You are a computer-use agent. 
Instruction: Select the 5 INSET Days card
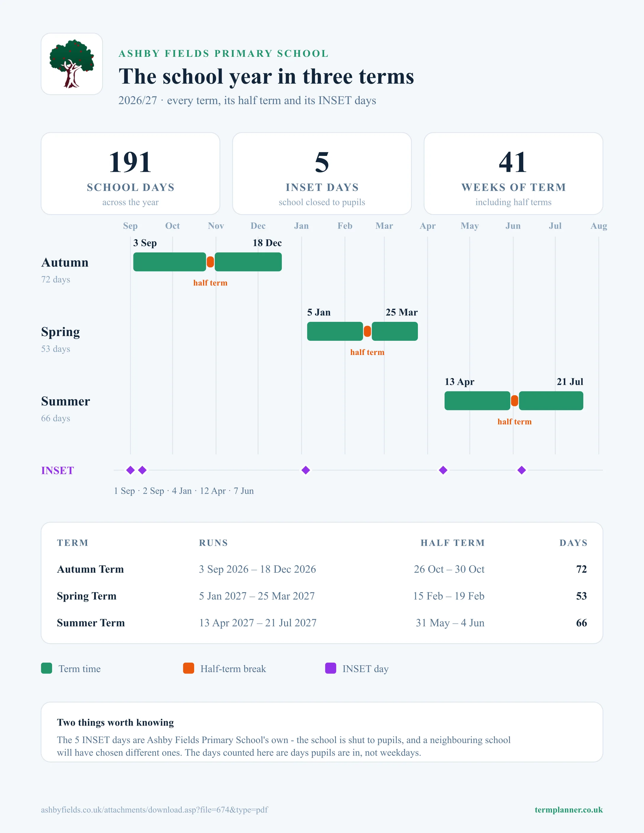pyautogui.click(x=322, y=174)
